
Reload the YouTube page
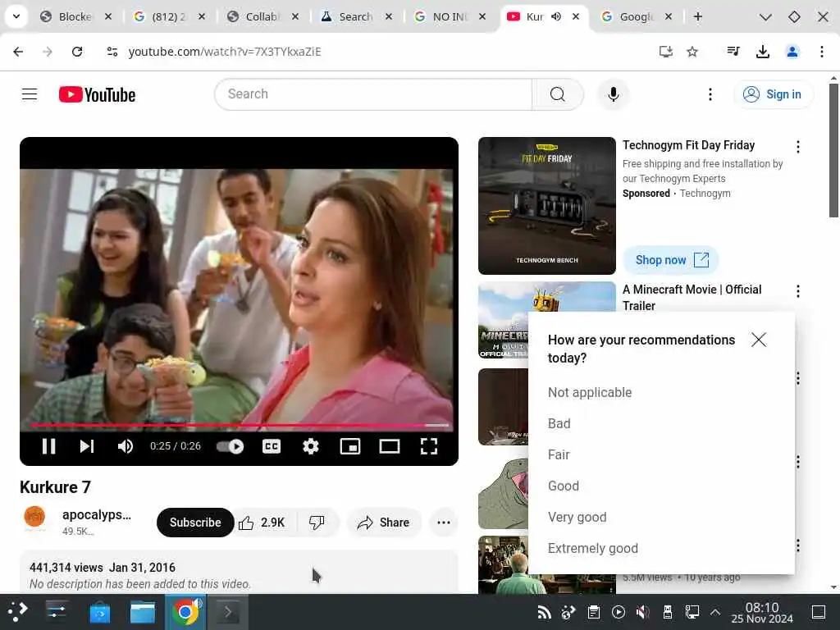coord(77,52)
